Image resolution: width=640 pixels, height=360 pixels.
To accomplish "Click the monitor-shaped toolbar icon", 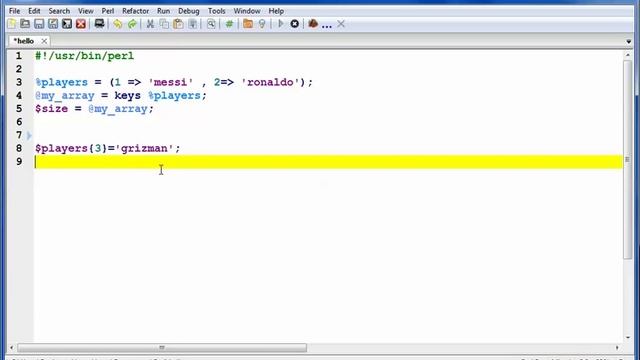I will coord(99,24).
